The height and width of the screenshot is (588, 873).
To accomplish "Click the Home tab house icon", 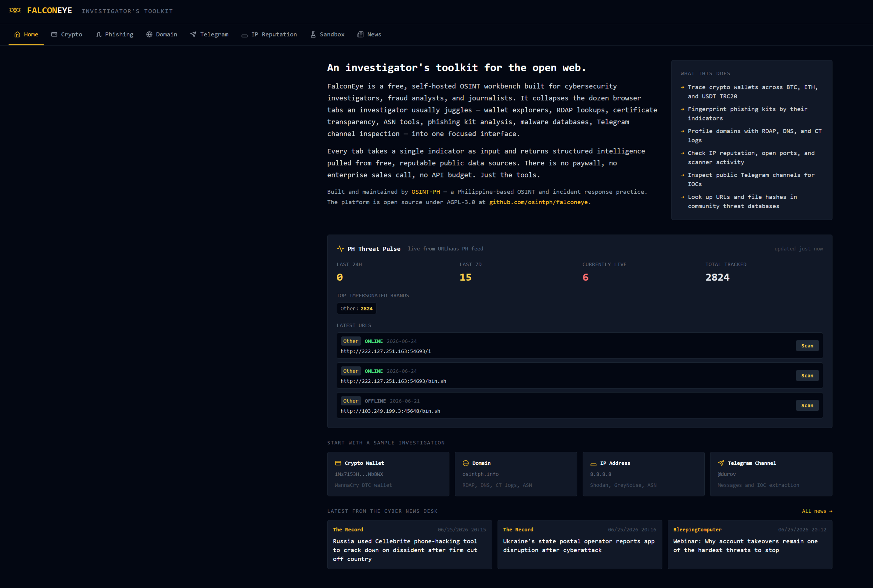I will 17,34.
